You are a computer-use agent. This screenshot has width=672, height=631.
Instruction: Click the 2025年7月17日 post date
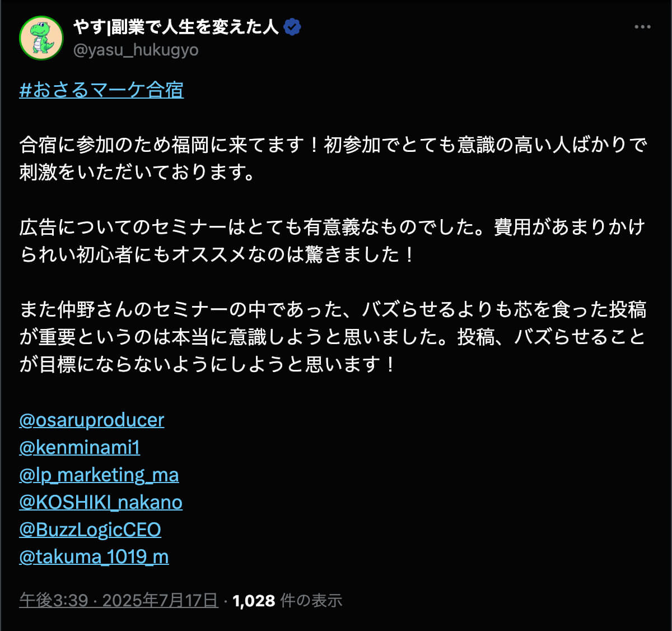click(160, 601)
